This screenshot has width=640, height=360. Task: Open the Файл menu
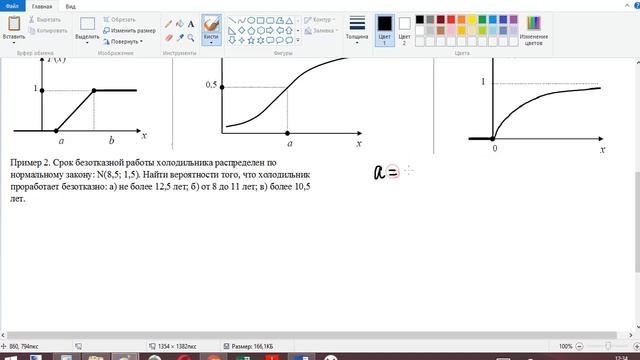click(x=12, y=6)
